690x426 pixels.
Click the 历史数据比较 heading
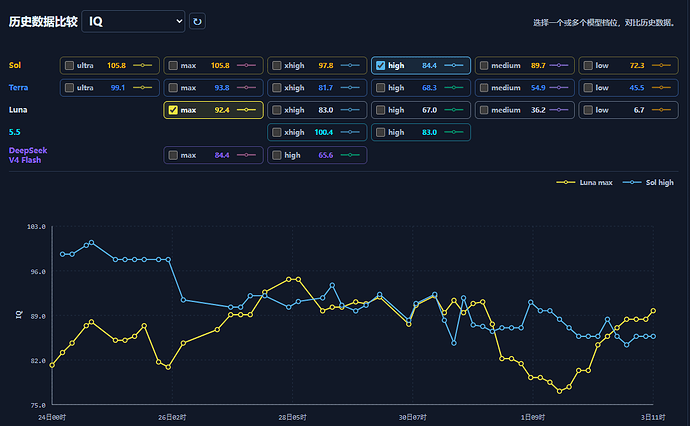coord(43,22)
